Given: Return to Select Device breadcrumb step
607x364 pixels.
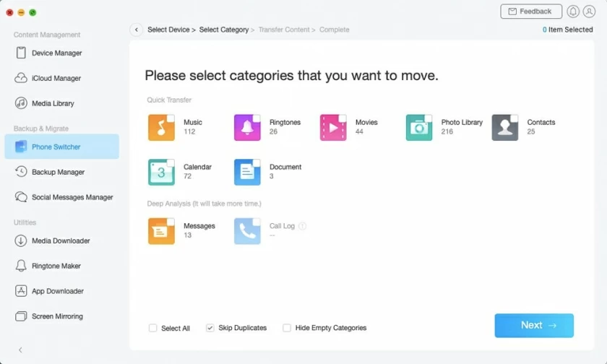Looking at the screenshot, I should tap(168, 30).
